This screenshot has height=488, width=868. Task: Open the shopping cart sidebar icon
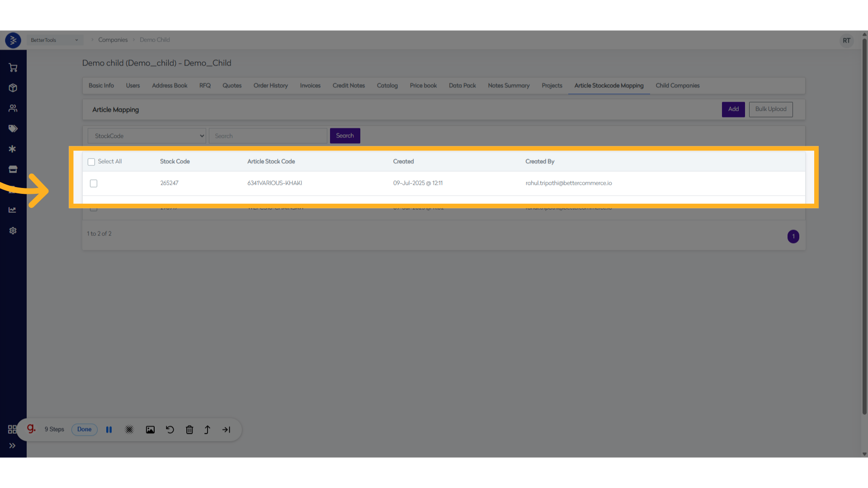13,68
